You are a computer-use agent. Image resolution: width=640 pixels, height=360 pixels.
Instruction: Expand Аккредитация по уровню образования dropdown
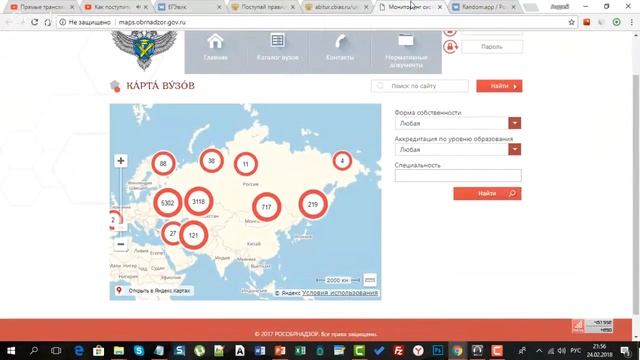(x=514, y=149)
